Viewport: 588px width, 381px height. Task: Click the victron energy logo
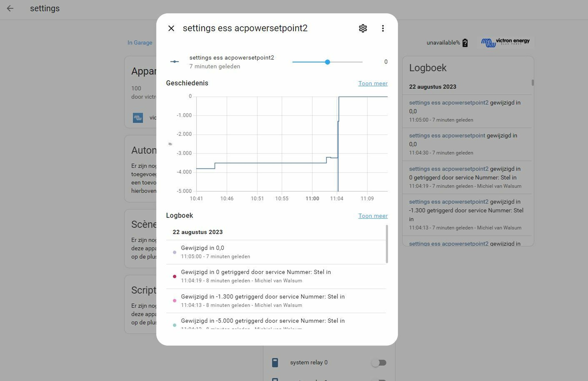505,42
